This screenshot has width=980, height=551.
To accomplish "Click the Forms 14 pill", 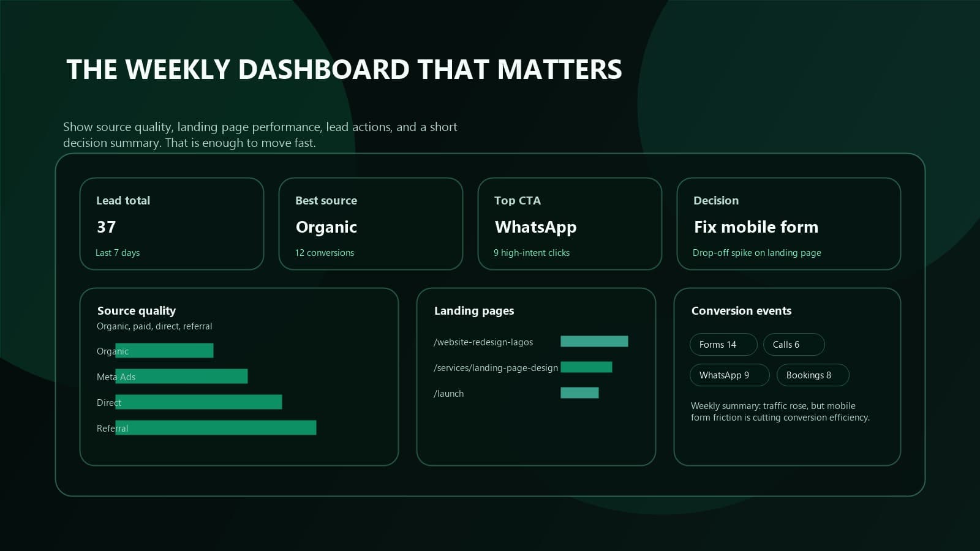I will point(723,345).
